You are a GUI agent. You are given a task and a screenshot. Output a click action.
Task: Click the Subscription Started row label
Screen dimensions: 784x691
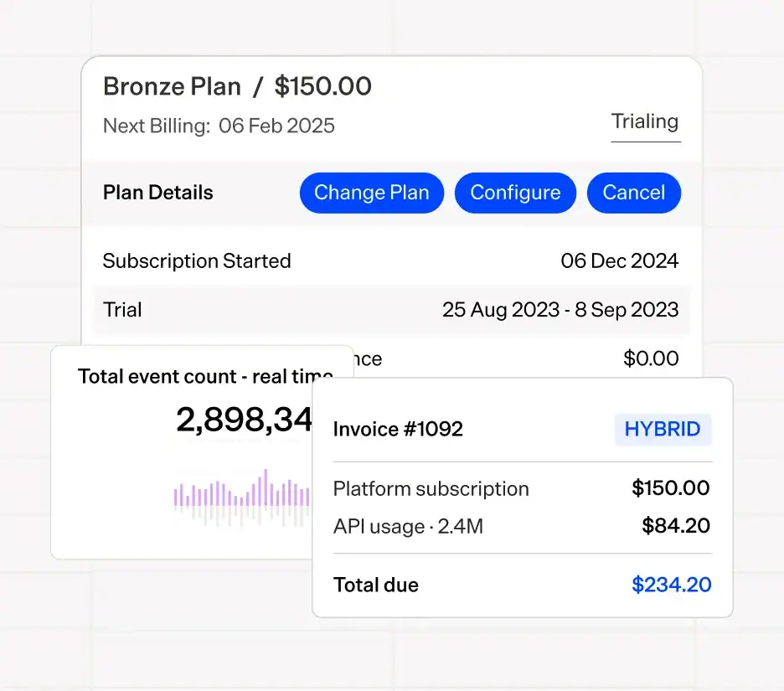(197, 261)
